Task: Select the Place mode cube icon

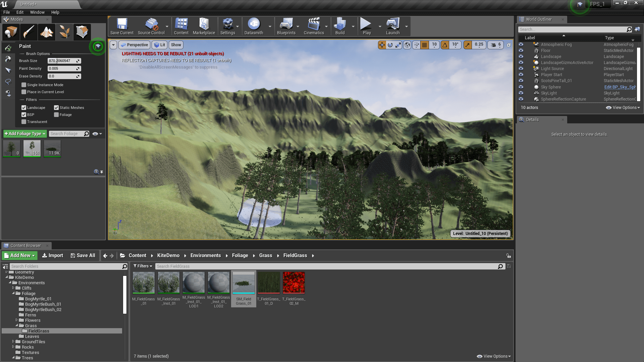Action: [10, 32]
